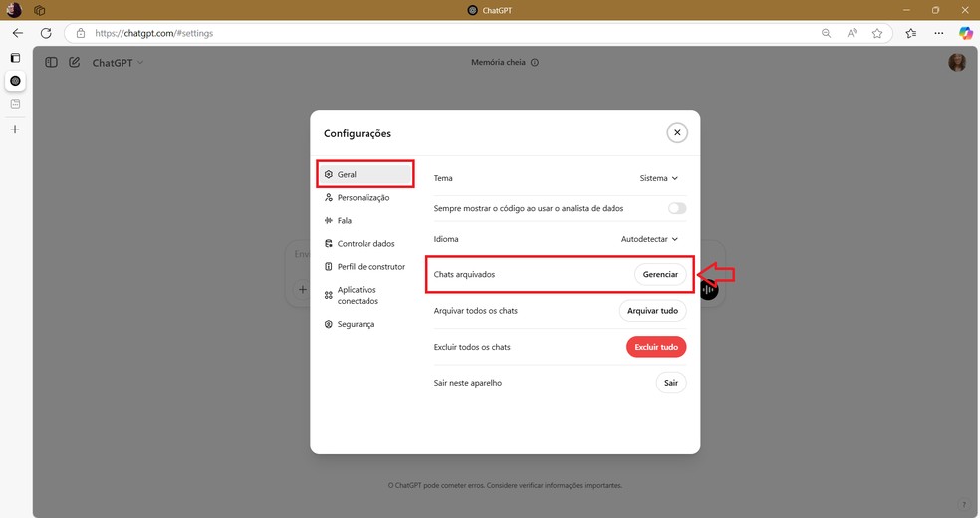Viewport: 980px width, 518px height.
Task: Select the Perfil de construtor tab
Action: point(365,267)
